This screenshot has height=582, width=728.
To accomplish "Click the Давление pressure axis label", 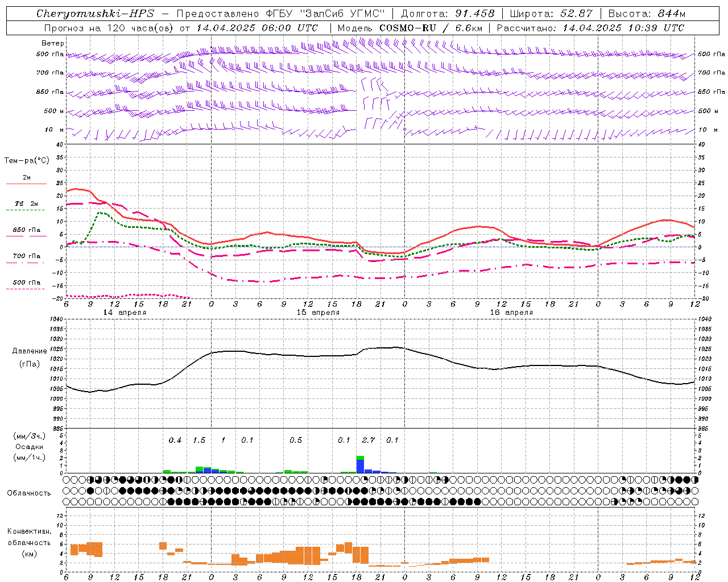I will coord(29,351).
